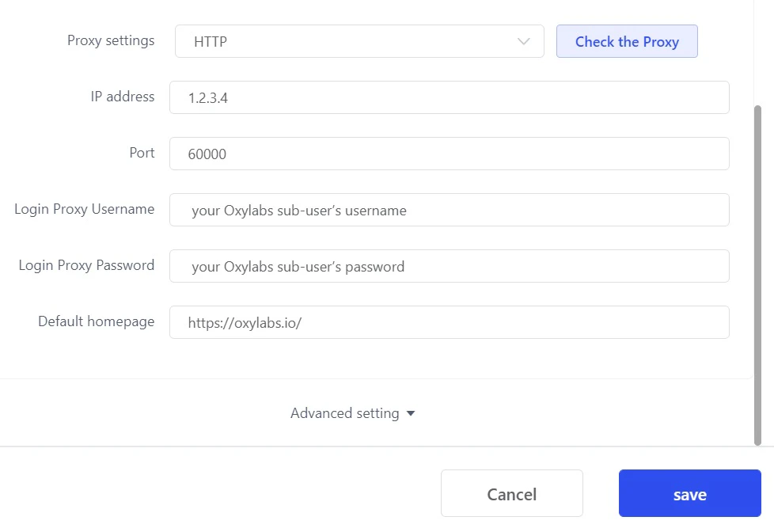Open the Proxy settings type dropdown
This screenshot has width=774, height=532.
click(x=359, y=41)
